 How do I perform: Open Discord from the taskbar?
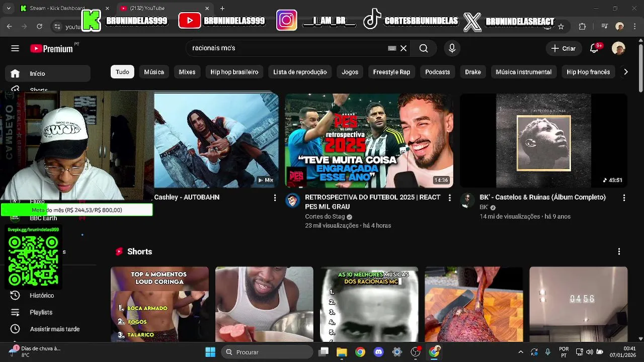[378, 352]
